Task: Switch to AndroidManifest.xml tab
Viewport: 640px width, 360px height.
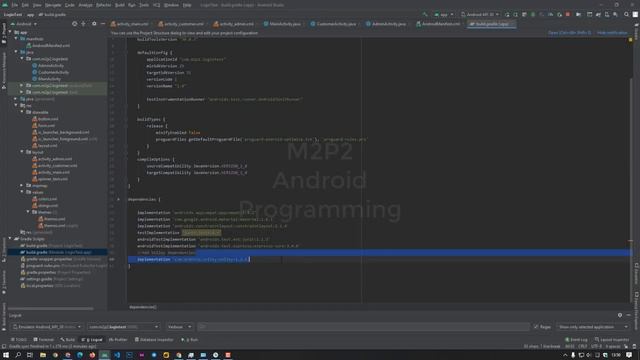Action: [438, 24]
